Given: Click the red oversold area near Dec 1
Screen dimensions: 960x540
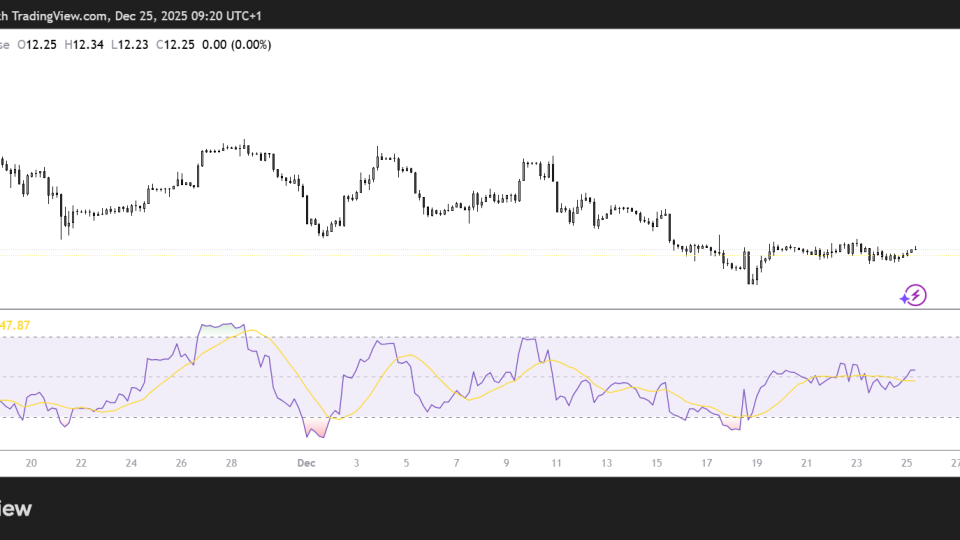Looking at the screenshot, I should [317, 428].
